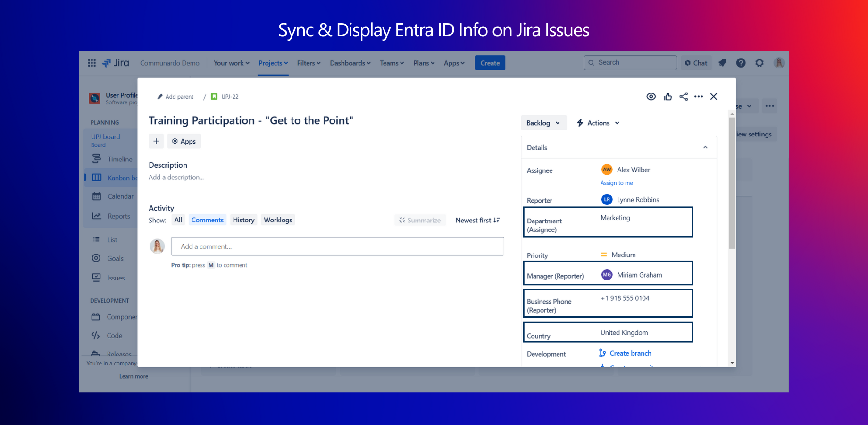Screen dimensions: 868x425
Task: Open the help question mark icon
Action: 741,63
